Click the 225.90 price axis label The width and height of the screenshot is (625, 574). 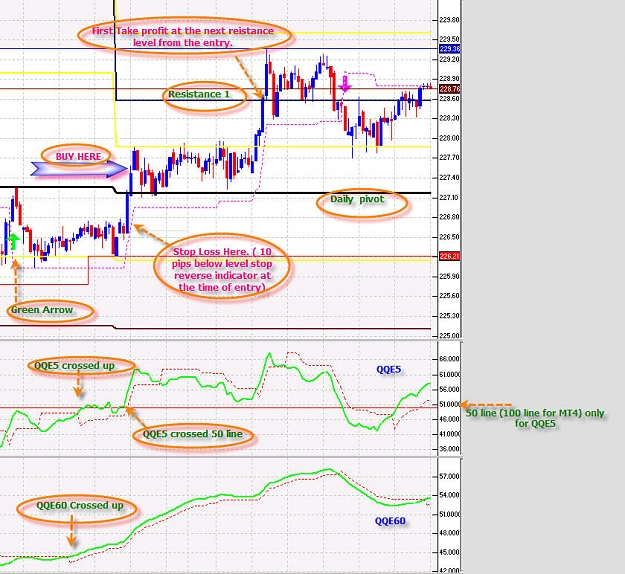tap(449, 276)
